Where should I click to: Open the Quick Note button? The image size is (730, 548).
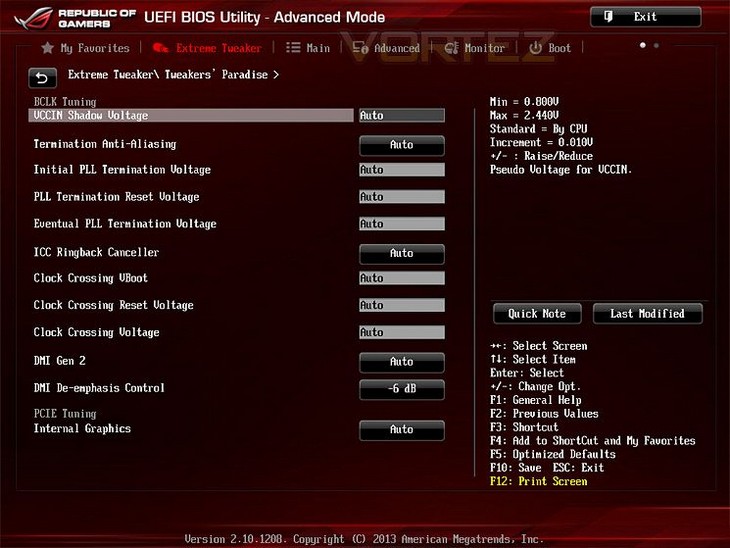point(537,314)
